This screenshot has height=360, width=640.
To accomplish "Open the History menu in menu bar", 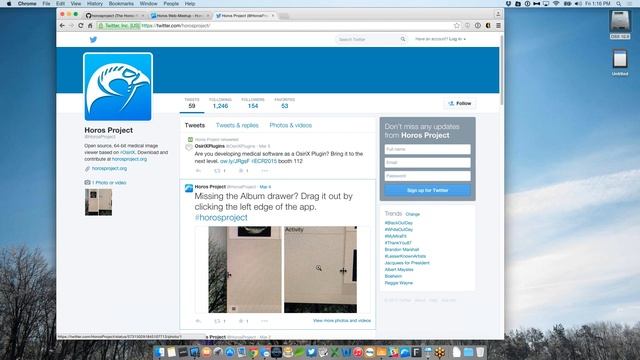I will [95, 4].
